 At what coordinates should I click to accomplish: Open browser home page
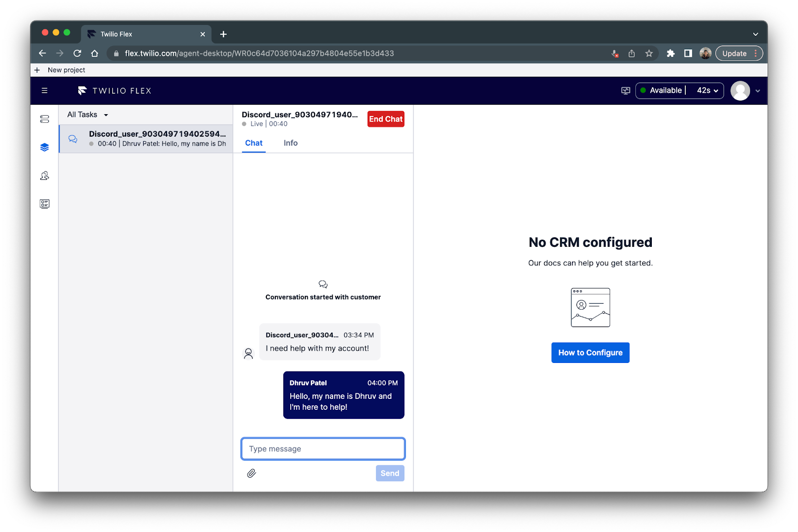click(x=95, y=53)
